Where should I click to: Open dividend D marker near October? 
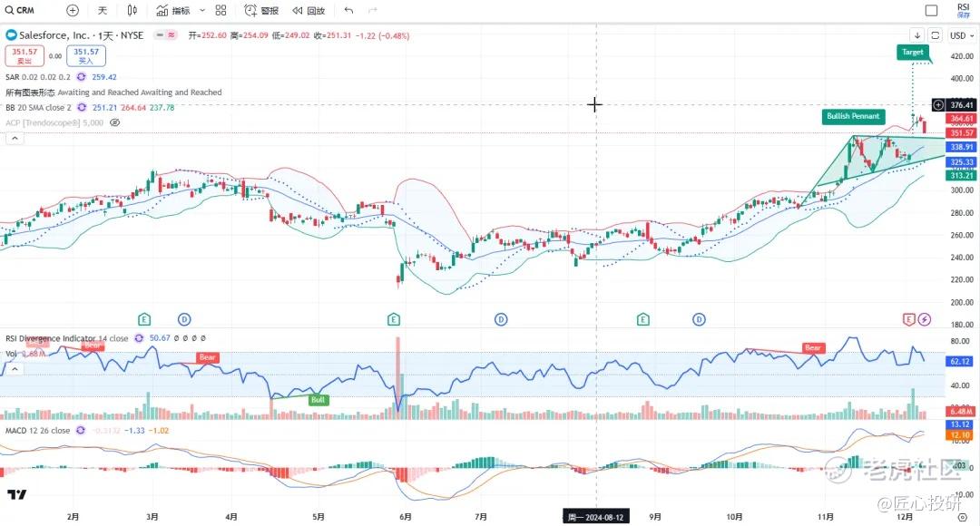tap(699, 320)
